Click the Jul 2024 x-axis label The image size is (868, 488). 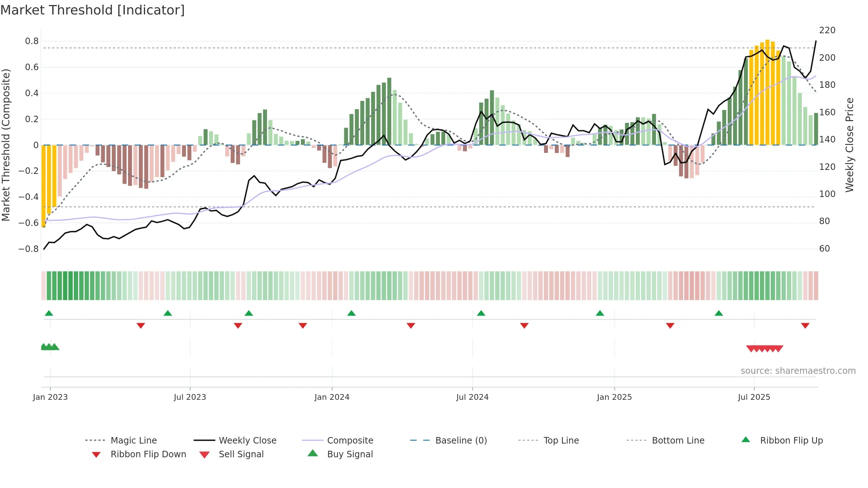coord(472,397)
